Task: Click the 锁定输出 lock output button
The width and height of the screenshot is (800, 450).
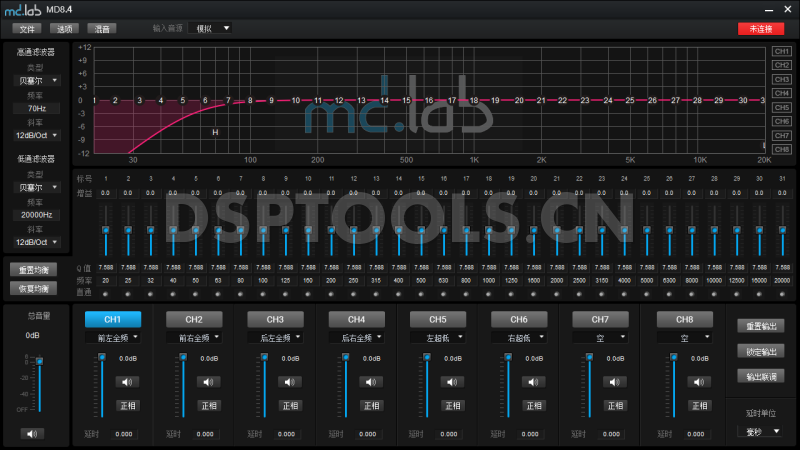Action: 761,352
